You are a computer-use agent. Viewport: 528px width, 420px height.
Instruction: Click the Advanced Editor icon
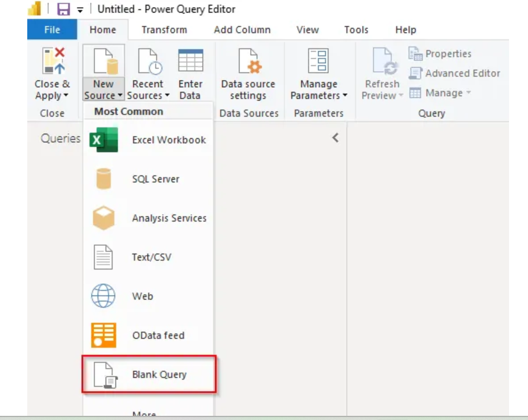coord(415,73)
